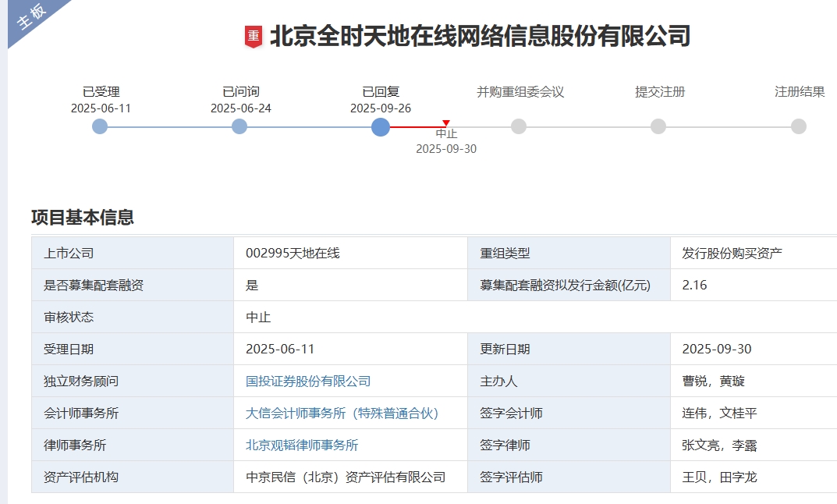837x504 pixels.
Task: Click the date 2025-09-26 under 已回复
Action: point(381,108)
